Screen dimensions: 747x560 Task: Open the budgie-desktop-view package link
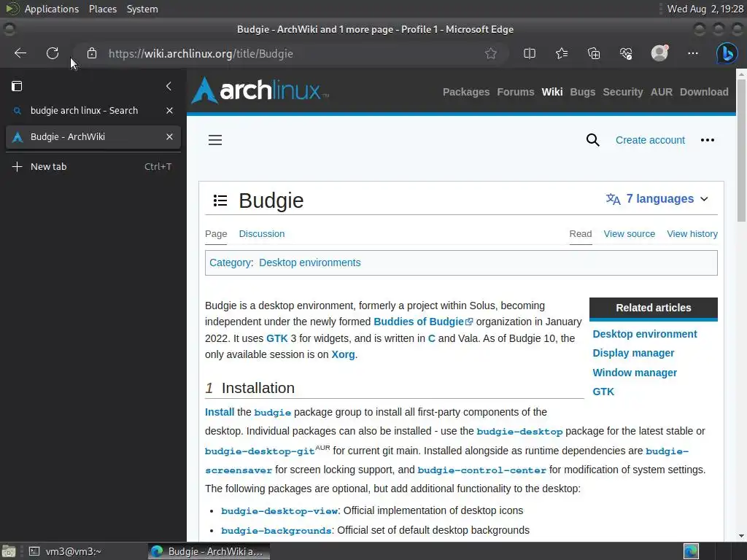tap(279, 511)
